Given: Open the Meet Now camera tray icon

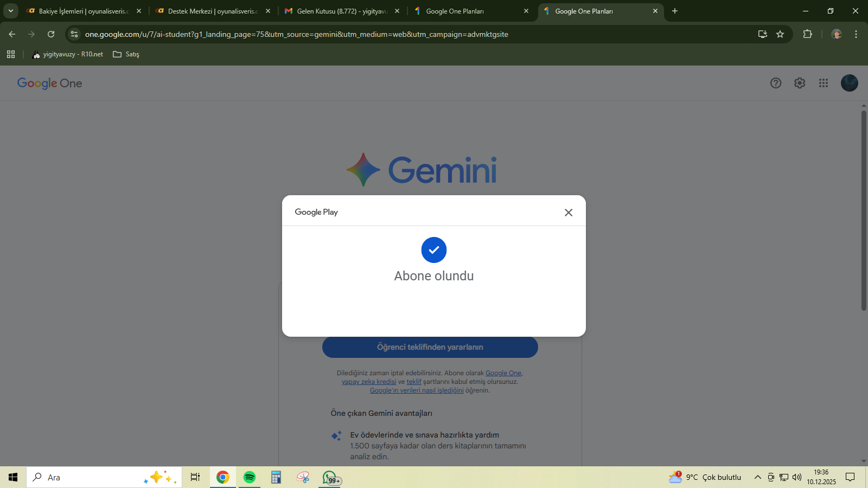Looking at the screenshot, I should coord(771,477).
